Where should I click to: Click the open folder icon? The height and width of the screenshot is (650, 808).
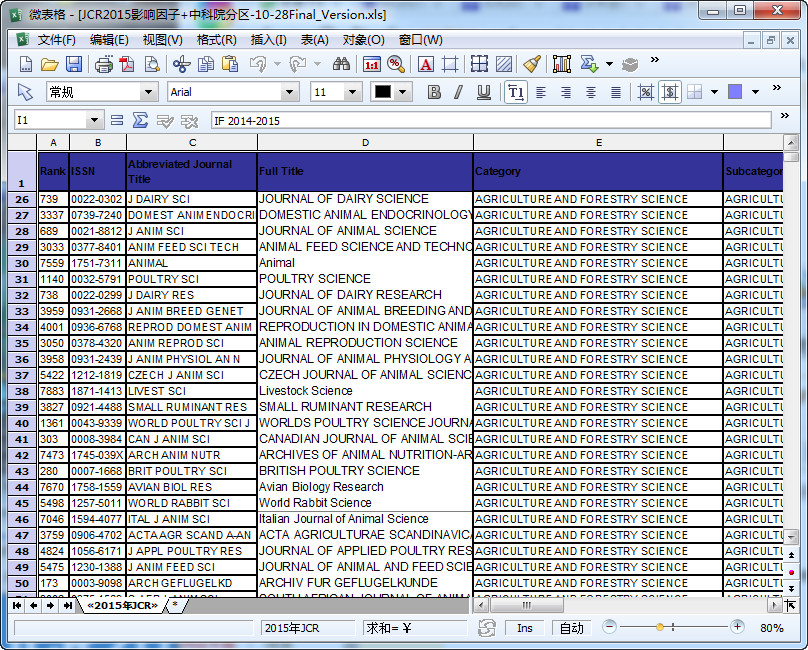(x=49, y=64)
